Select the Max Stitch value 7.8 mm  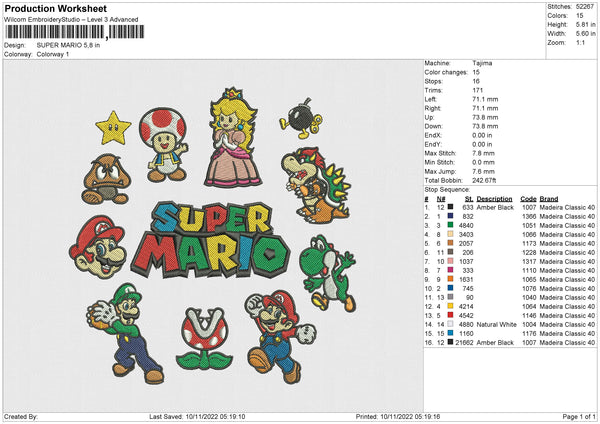(x=483, y=153)
